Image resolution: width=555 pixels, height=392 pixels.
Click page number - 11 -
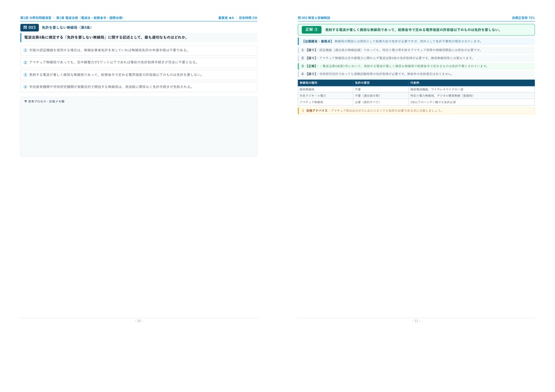[416, 321]
